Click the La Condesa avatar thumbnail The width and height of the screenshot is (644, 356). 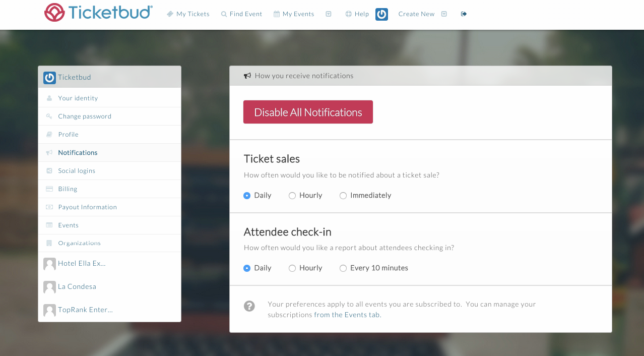(x=49, y=287)
